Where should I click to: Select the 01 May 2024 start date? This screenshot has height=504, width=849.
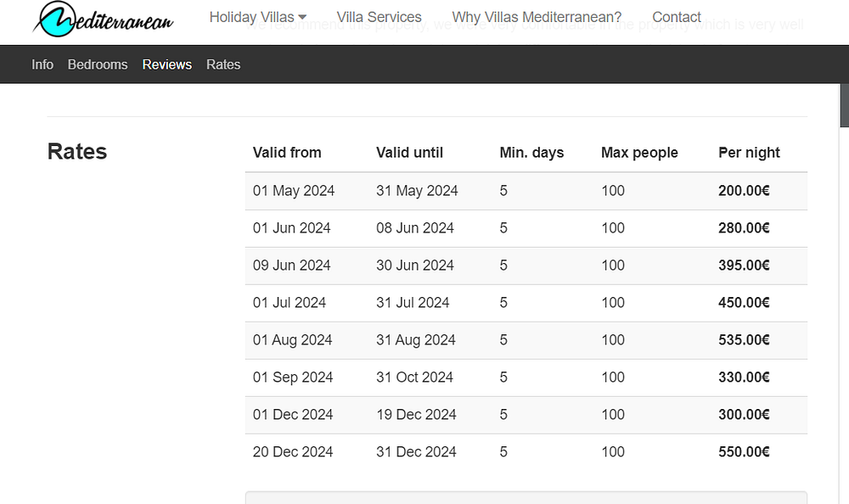[x=294, y=191]
